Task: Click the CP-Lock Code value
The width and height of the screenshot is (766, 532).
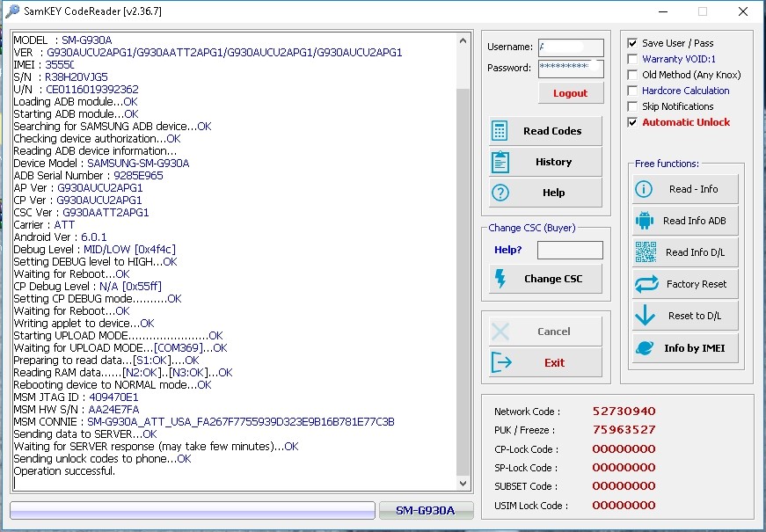Action: [x=624, y=448]
